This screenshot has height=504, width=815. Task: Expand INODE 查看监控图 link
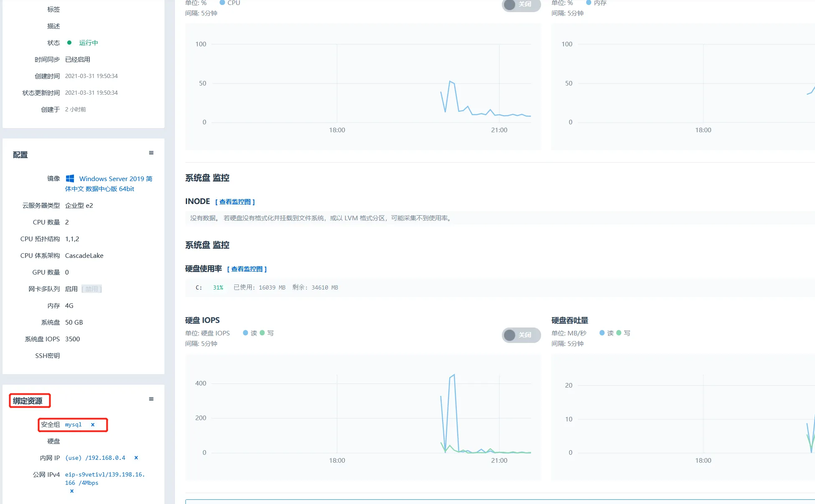tap(235, 202)
